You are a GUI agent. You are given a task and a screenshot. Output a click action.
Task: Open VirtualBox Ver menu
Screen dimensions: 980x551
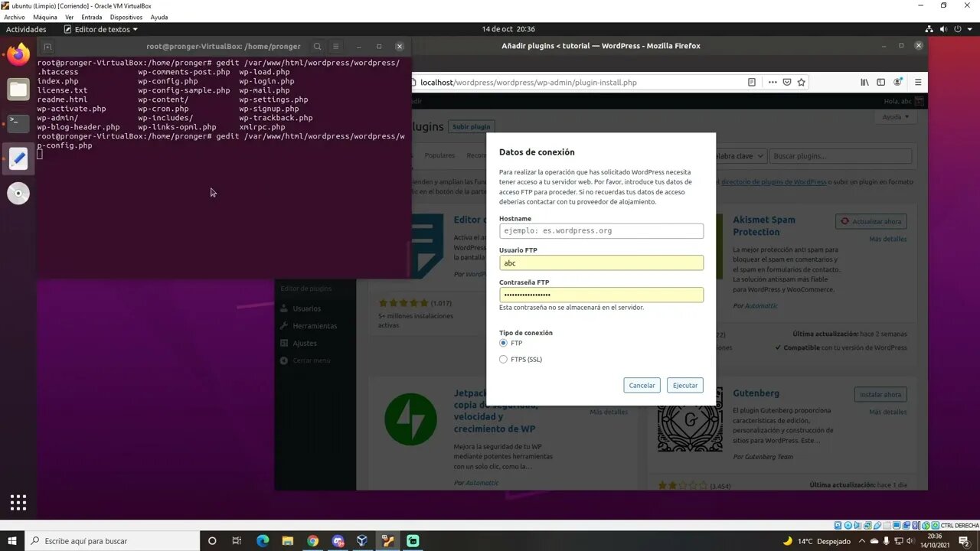70,17
